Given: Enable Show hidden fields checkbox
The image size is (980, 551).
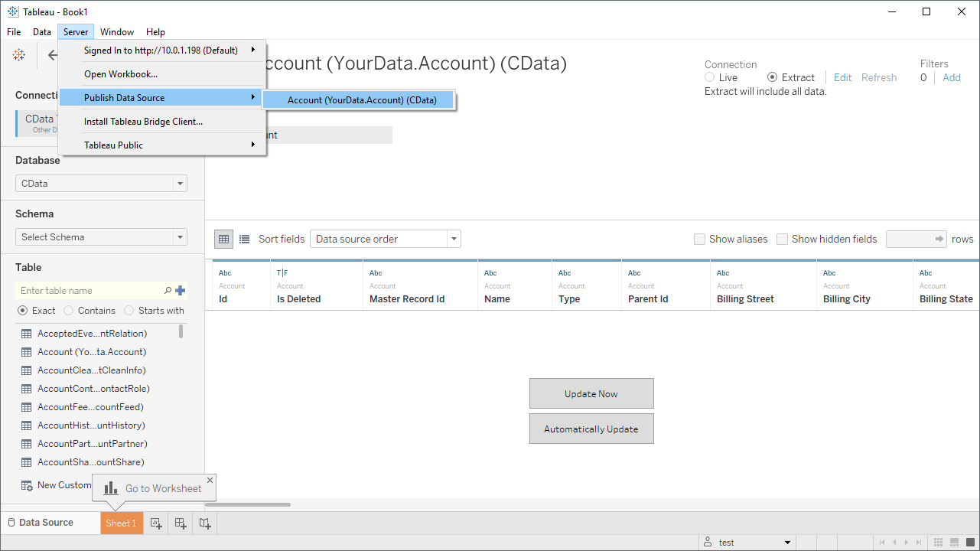Looking at the screenshot, I should click(x=782, y=239).
